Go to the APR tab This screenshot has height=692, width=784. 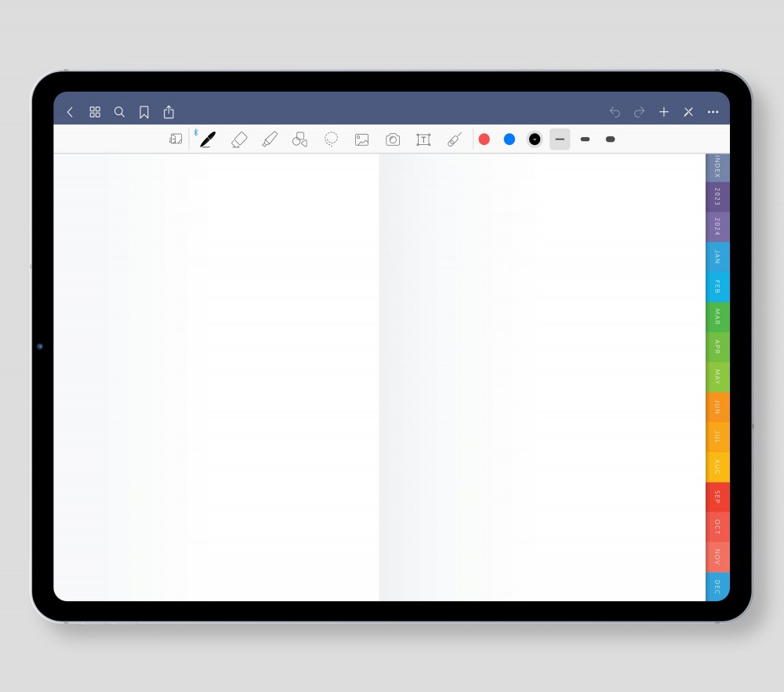click(x=717, y=346)
